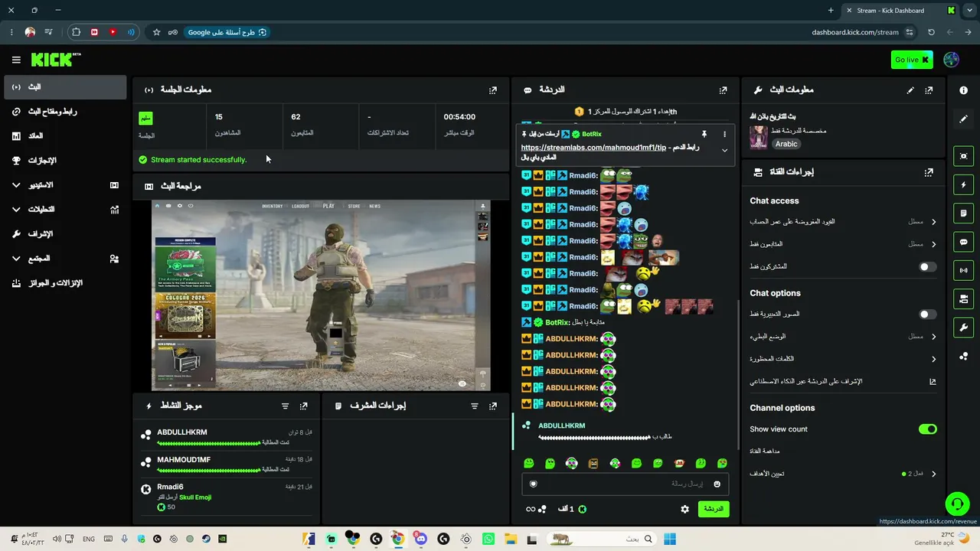Pop out the موجز النشاط panel
The image size is (980, 551).
(x=304, y=406)
